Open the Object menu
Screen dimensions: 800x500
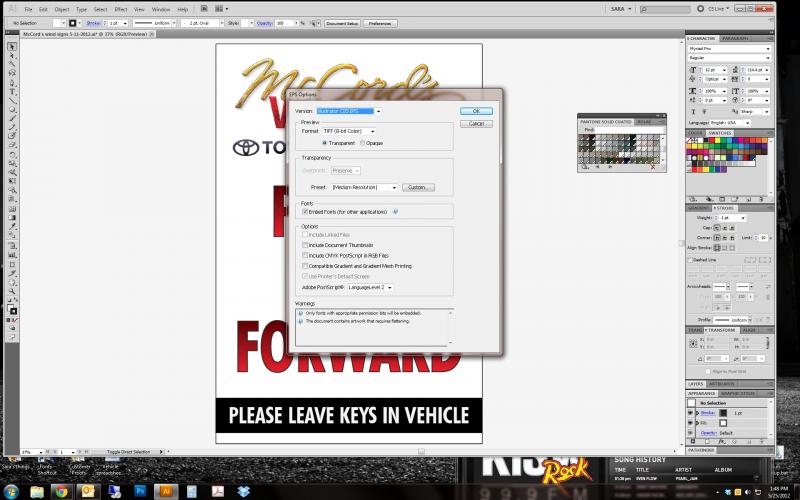(x=62, y=9)
